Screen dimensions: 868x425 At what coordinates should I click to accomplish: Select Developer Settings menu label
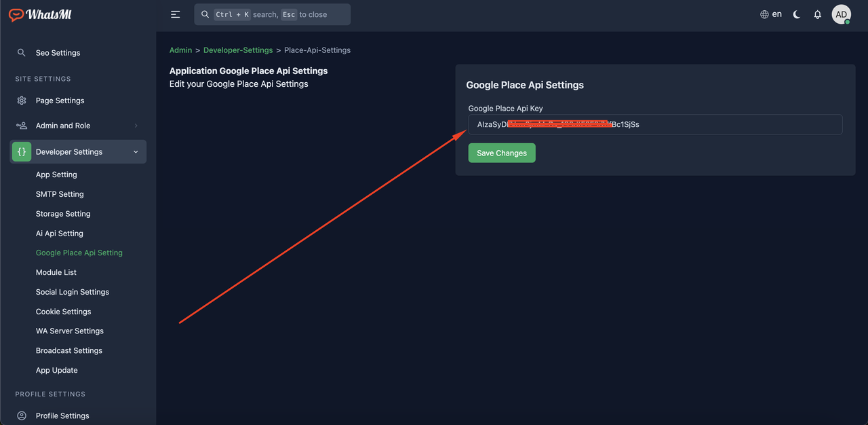(x=69, y=152)
